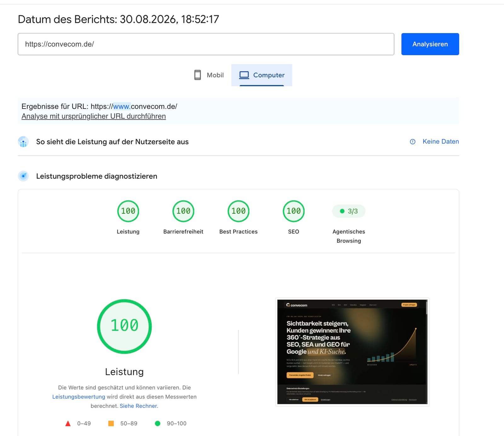Click the convecom page screenshot thumbnail
The height and width of the screenshot is (436, 504).
pos(352,352)
